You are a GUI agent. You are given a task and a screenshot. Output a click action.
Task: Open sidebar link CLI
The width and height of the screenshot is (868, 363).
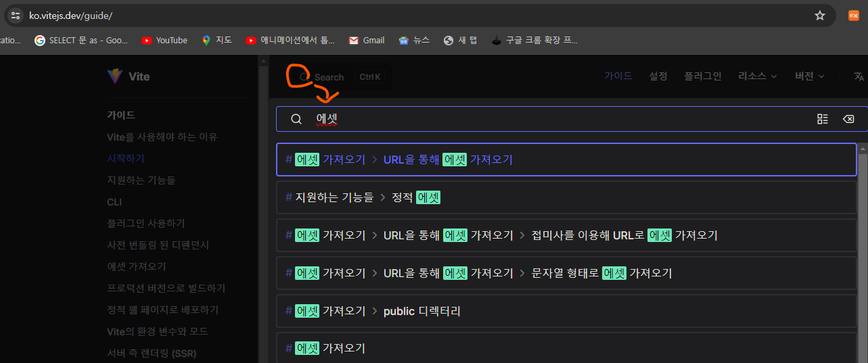tap(114, 201)
